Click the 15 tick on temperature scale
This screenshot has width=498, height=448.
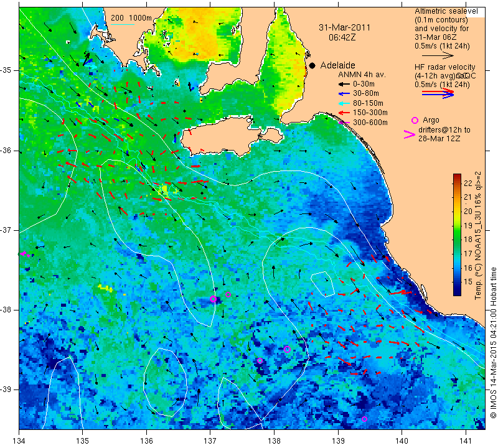(x=468, y=281)
